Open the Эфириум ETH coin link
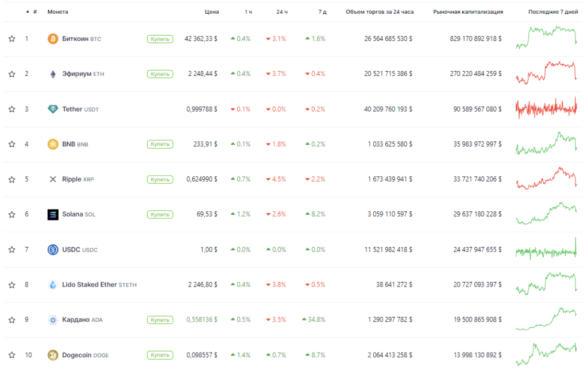Viewport: 588px width, 371px height. coord(83,74)
